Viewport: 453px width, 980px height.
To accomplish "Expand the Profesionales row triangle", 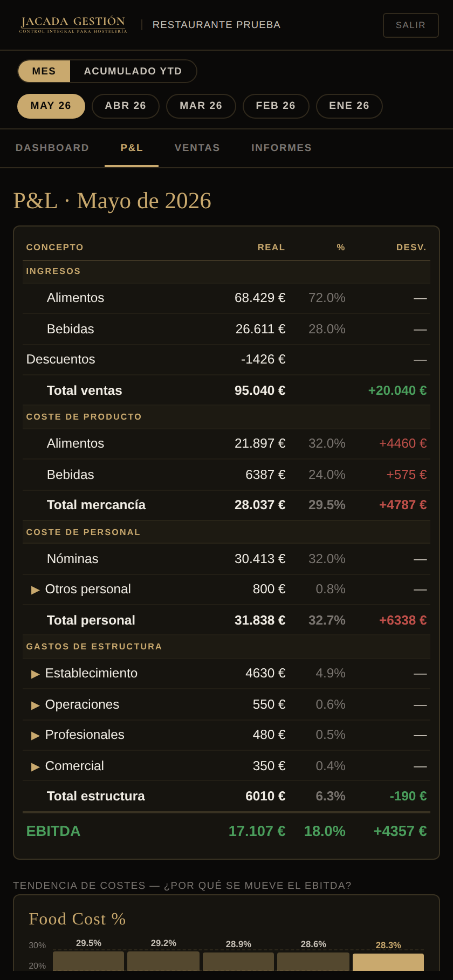I will coord(36,735).
